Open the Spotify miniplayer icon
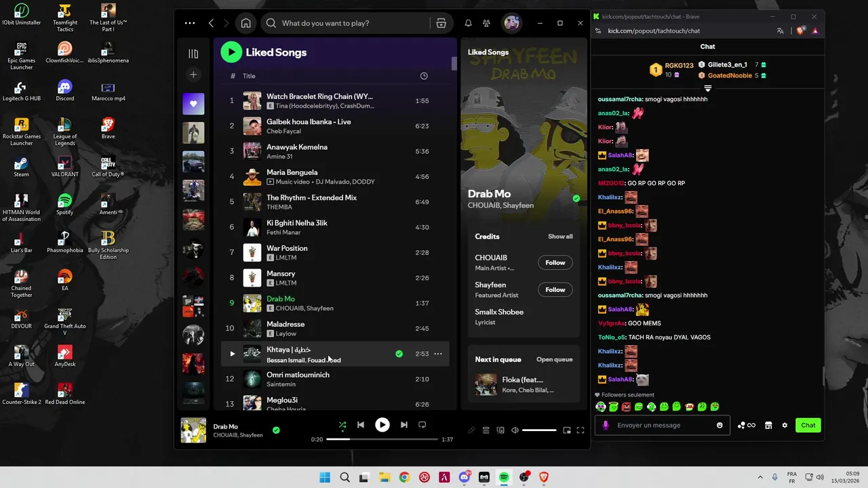Image resolution: width=868 pixels, height=488 pixels. tap(567, 430)
